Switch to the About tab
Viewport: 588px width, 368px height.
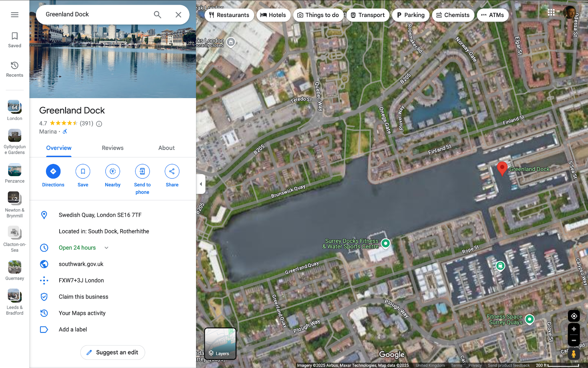click(x=166, y=148)
